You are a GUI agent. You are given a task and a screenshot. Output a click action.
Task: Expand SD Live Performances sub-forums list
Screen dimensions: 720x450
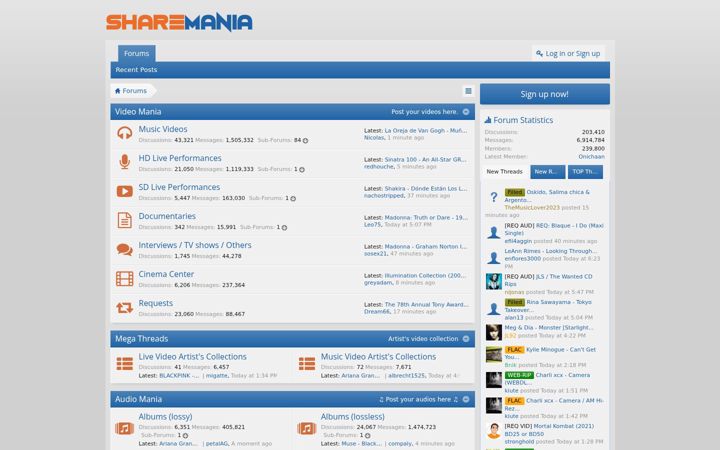[x=293, y=198]
